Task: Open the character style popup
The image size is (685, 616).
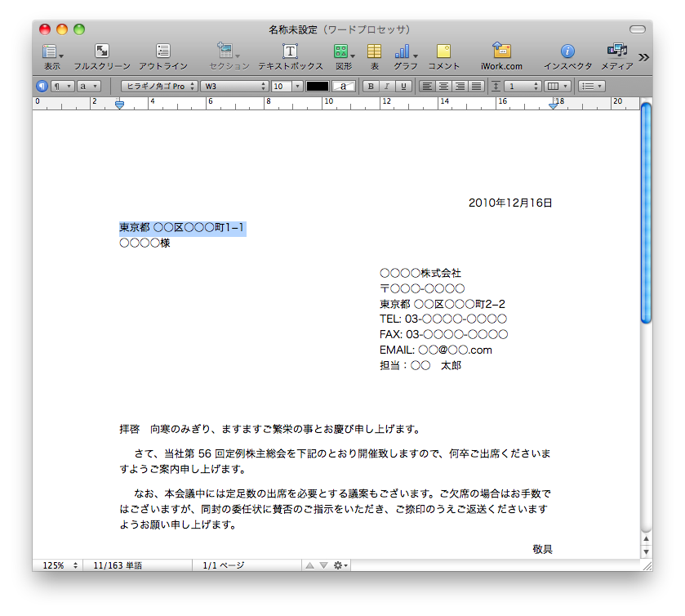Action: (x=89, y=86)
